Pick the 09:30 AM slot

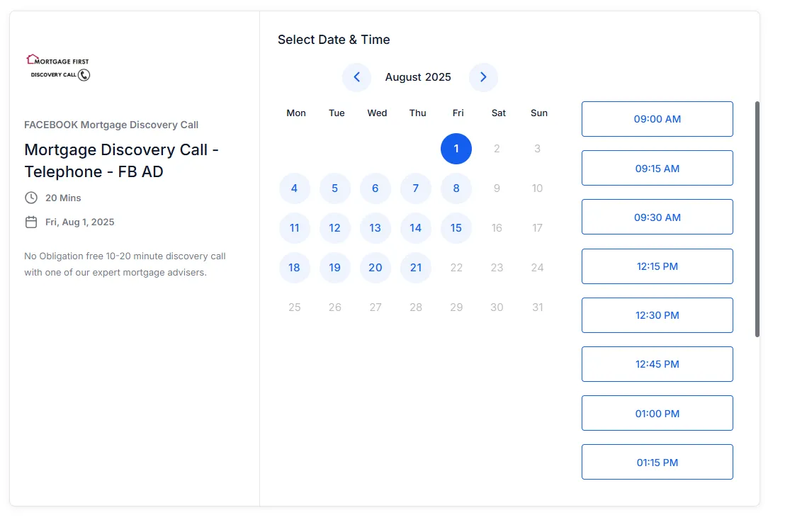[x=657, y=217]
